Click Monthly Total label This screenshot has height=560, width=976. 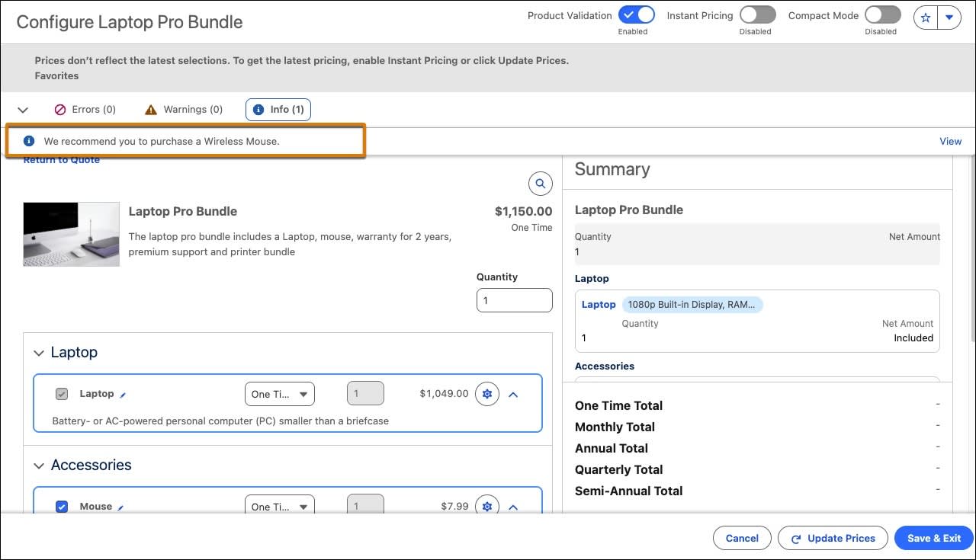click(615, 427)
